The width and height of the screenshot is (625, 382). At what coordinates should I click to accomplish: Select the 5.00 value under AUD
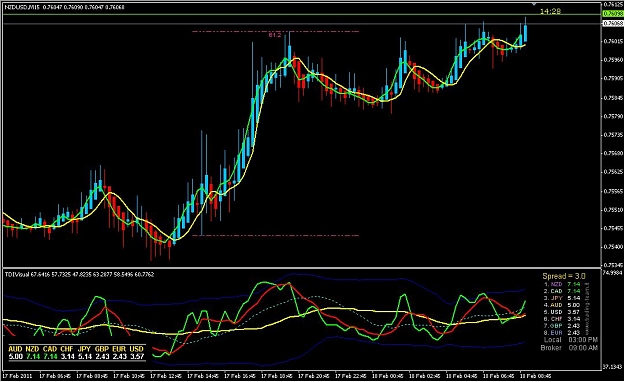(x=15, y=356)
